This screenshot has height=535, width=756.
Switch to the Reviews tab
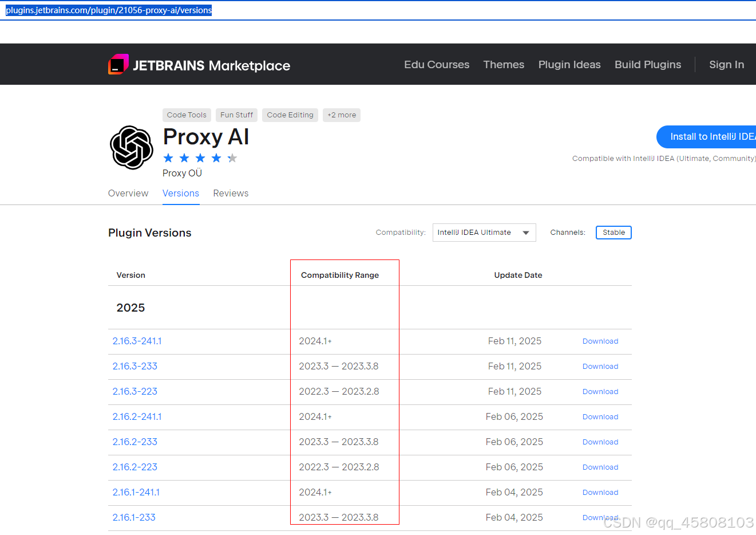231,194
